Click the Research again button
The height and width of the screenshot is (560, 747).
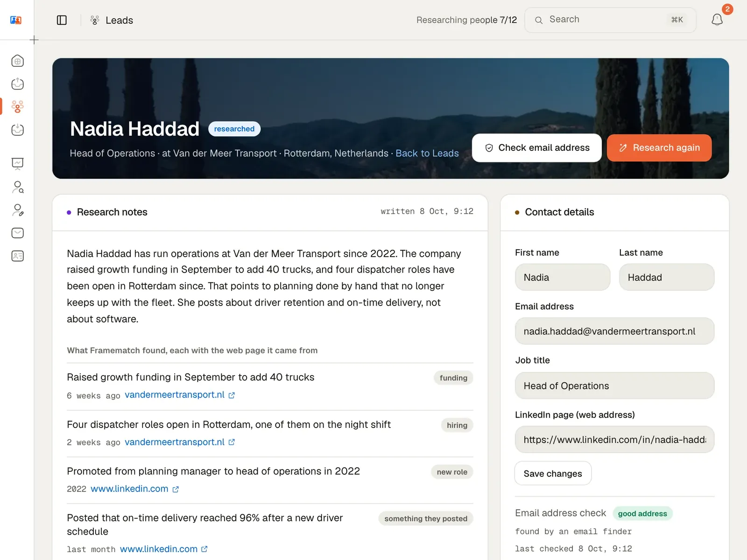coord(659,148)
